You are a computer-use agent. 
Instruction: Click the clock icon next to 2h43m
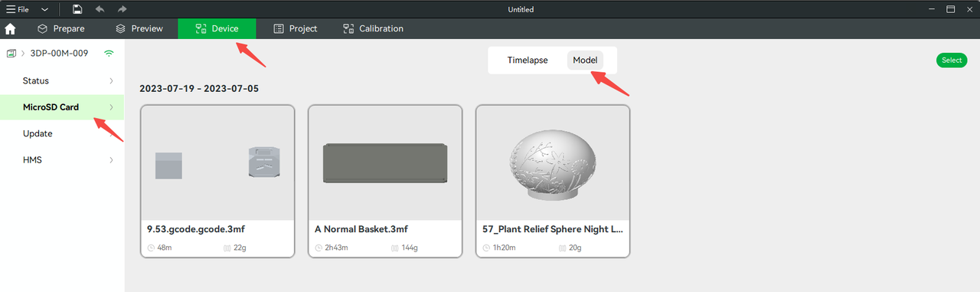318,248
